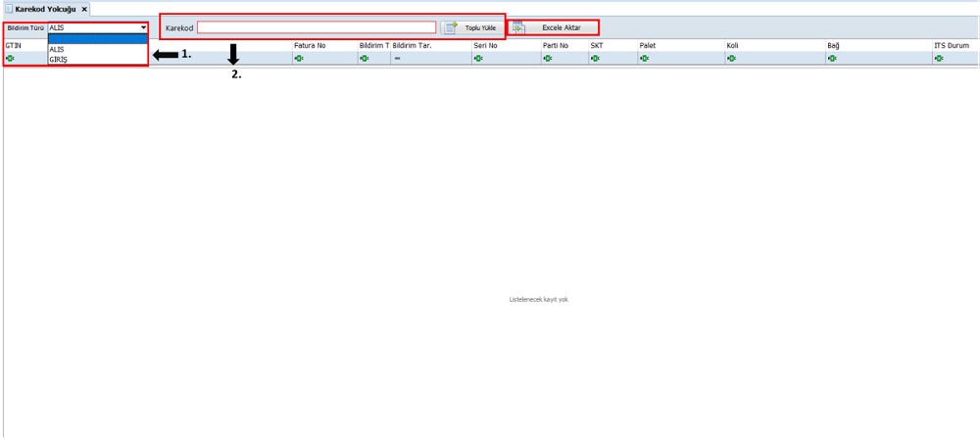
Task: Focus the Karekod input field
Action: click(316, 27)
